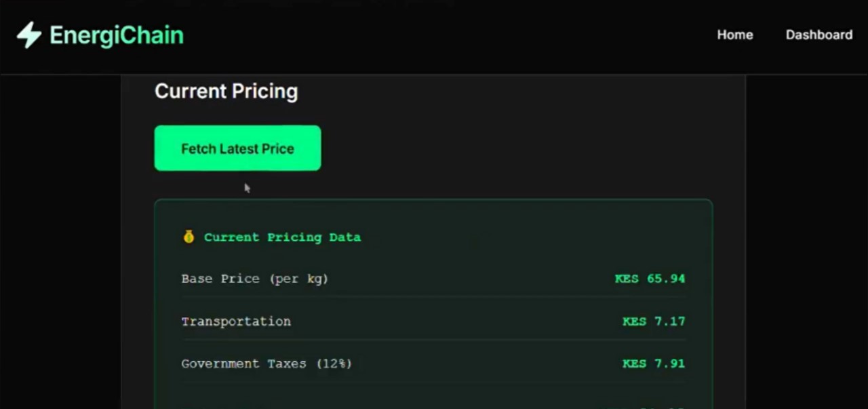Click the 'KES' prefix of the tax amount
The height and width of the screenshot is (409, 868).
[x=634, y=364]
